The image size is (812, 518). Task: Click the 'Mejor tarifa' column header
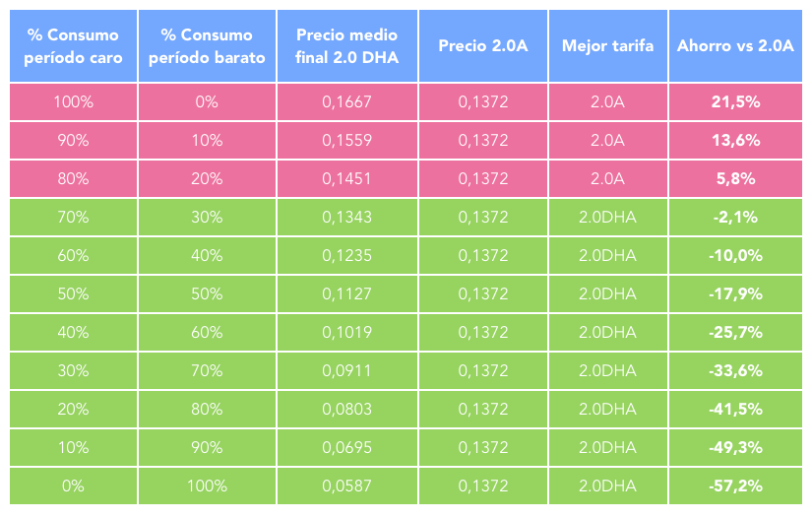coord(607,46)
